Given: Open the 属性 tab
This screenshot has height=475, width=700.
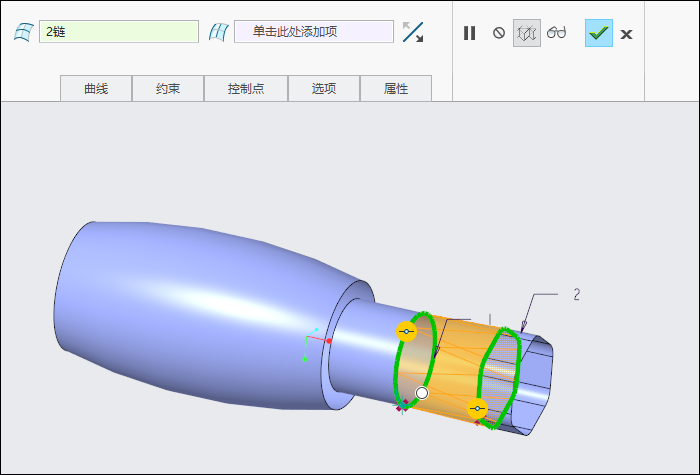Looking at the screenshot, I should 396,88.
